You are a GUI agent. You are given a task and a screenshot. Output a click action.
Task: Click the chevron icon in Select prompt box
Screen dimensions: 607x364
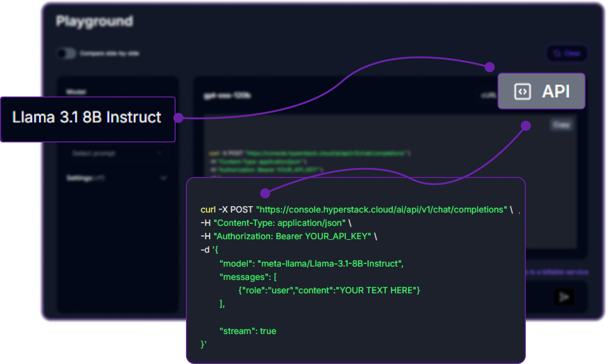tap(160, 153)
